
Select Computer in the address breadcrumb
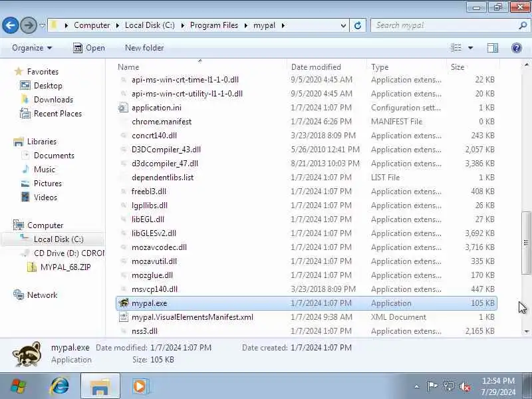click(92, 25)
